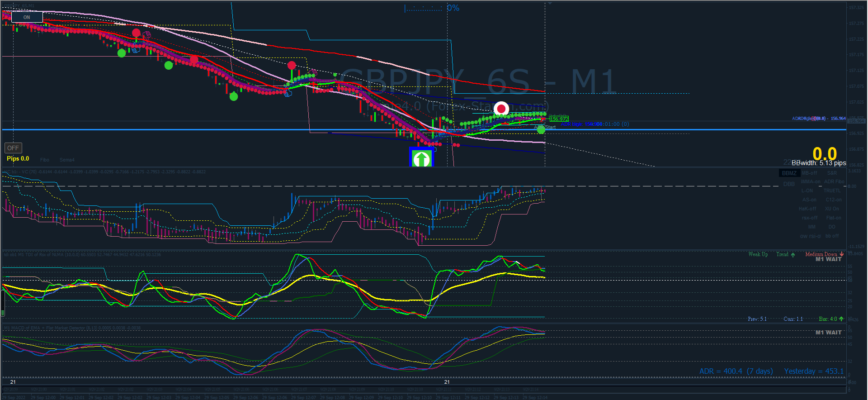868x400 pixels.
Task: Click the Prev: 5.1 value
Action: tap(757, 319)
